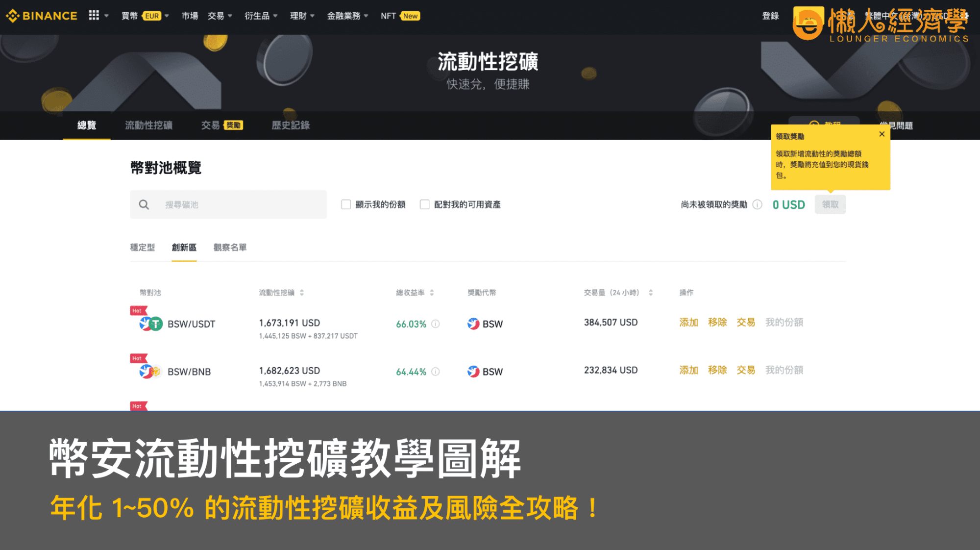This screenshot has height=550, width=980.
Task: Click 交易 for BSW/BNB pool
Action: [746, 370]
